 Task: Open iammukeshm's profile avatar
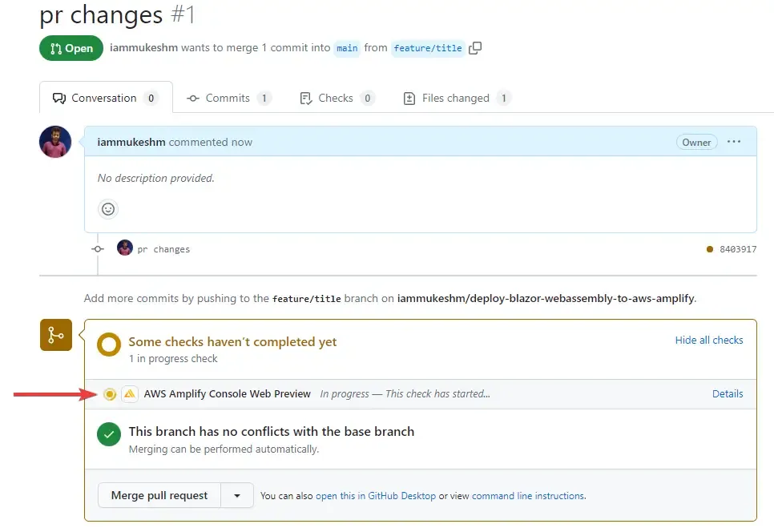[x=54, y=142]
